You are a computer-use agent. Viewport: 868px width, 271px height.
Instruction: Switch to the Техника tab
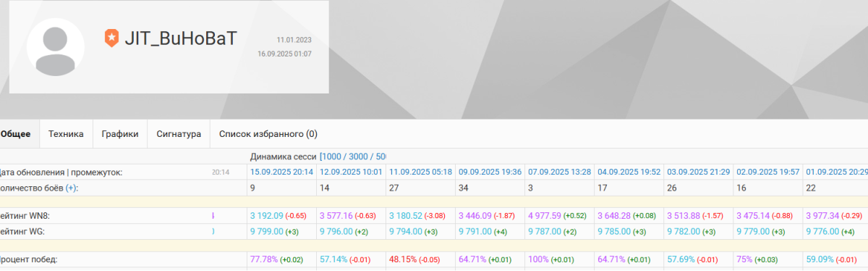click(66, 134)
